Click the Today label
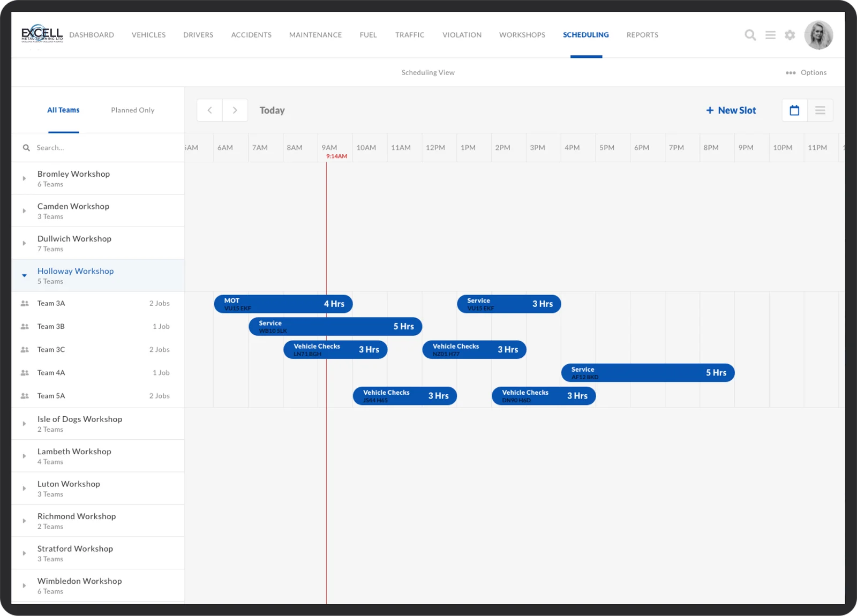This screenshot has height=616, width=857. (x=272, y=110)
